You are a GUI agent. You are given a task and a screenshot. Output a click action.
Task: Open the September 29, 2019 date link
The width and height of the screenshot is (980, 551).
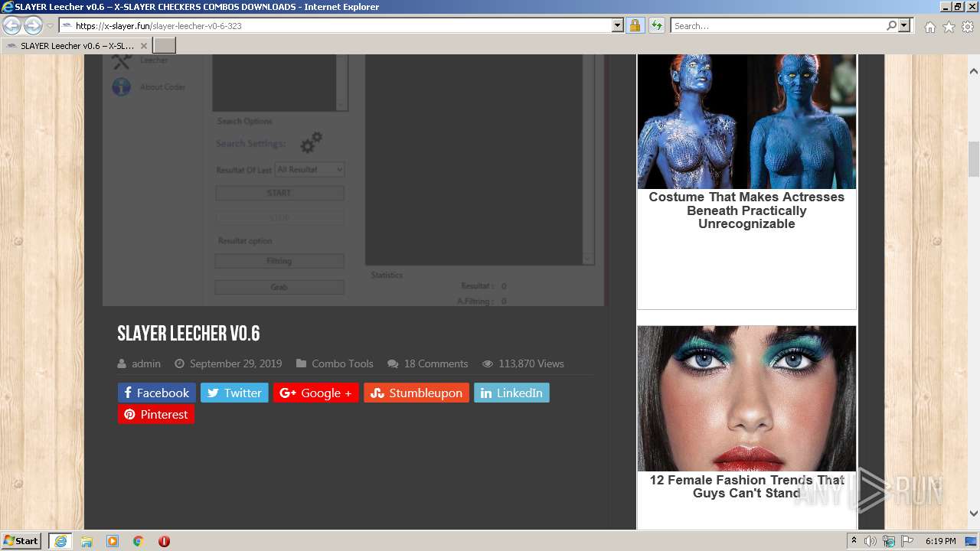(236, 364)
